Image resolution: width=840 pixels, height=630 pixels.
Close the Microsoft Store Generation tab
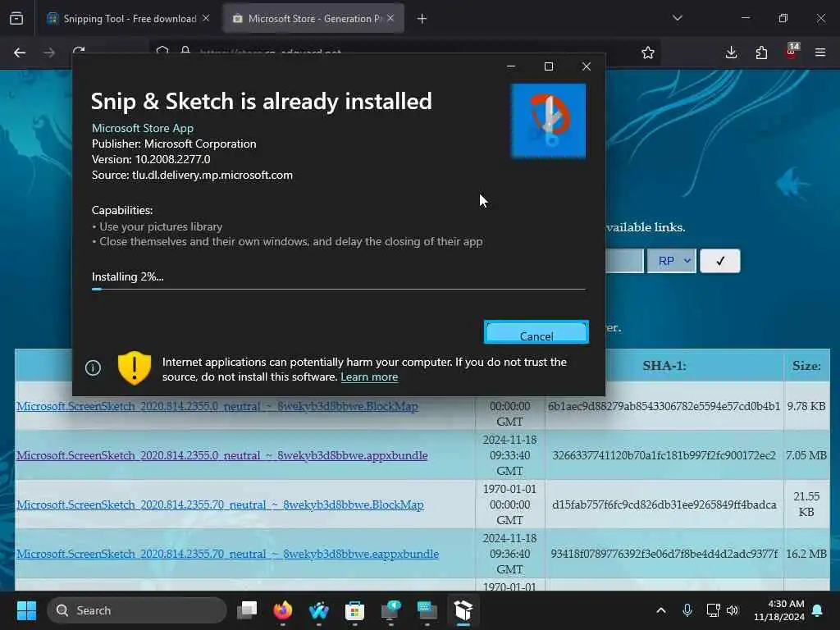point(390,18)
